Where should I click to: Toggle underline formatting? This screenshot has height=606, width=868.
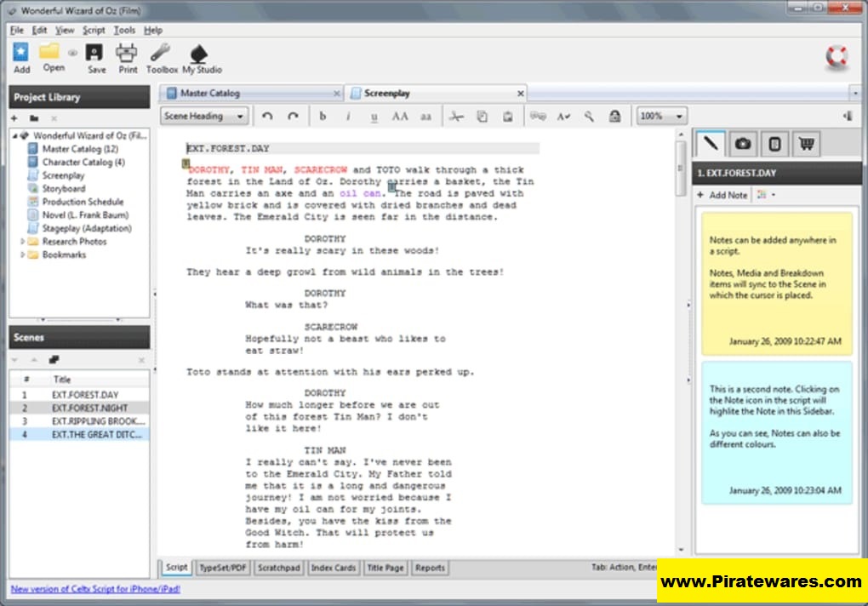[374, 117]
